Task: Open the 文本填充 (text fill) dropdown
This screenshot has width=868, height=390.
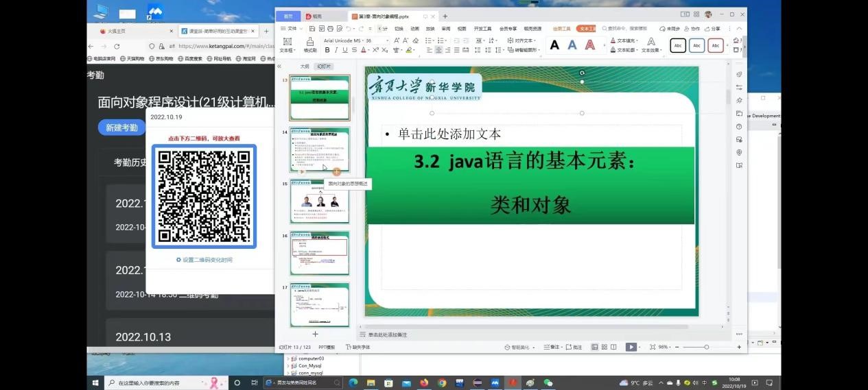Action: 624,40
